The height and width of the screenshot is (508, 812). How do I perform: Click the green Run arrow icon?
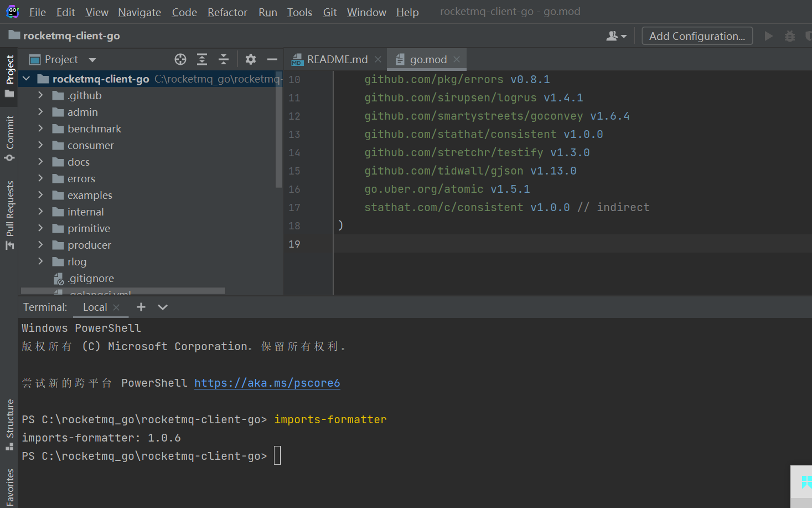tap(769, 36)
